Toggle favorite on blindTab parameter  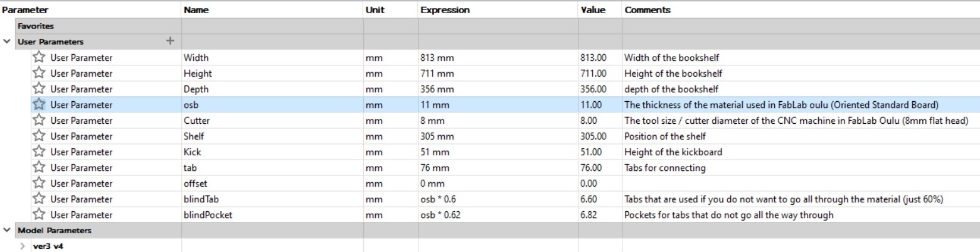tap(40, 199)
